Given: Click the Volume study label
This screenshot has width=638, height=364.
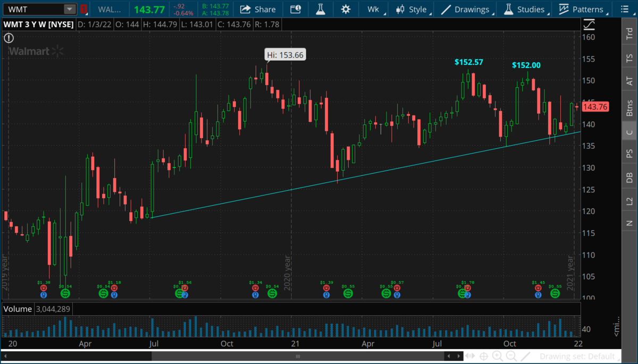Looking at the screenshot, I should click(18, 309).
